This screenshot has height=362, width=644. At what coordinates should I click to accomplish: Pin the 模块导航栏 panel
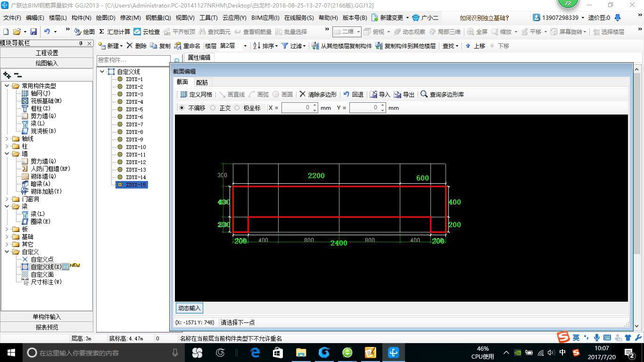click(x=81, y=43)
